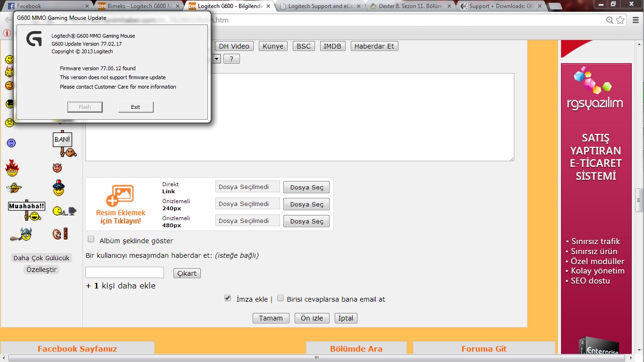
Task: Click the Resim Eklemek için Tıklayın image
Action: coord(121,204)
